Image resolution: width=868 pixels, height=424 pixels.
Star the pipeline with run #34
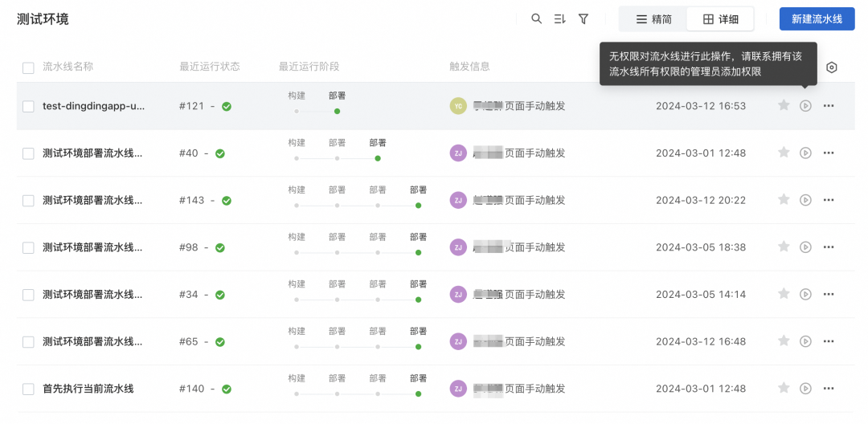tap(784, 293)
